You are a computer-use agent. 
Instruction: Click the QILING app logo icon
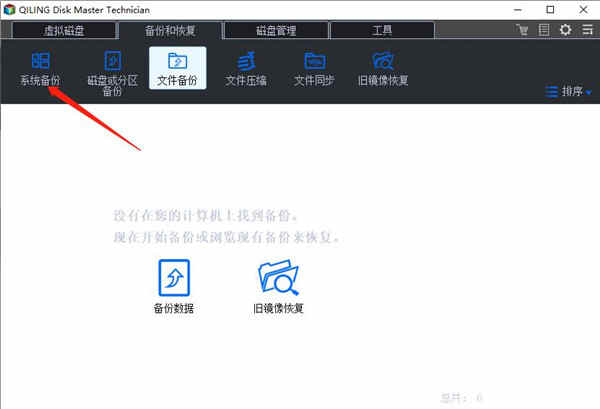pyautogui.click(x=9, y=10)
